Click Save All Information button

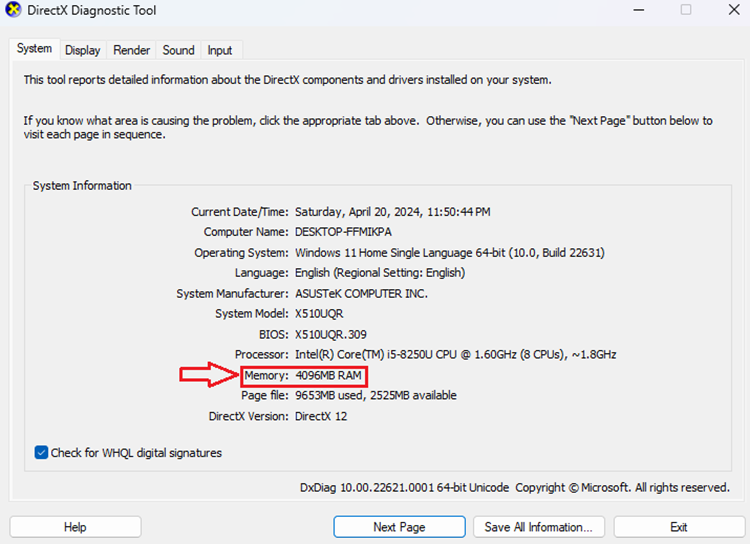pos(539,527)
